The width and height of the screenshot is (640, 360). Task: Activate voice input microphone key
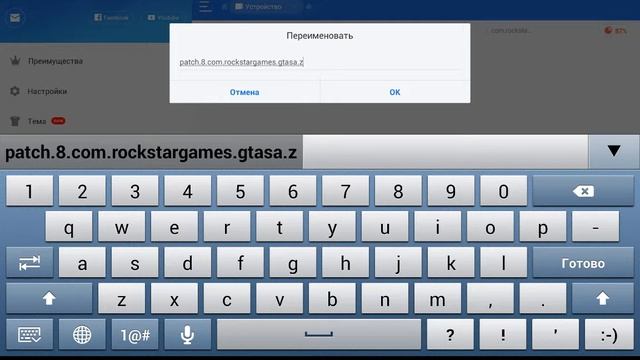pyautogui.click(x=187, y=335)
